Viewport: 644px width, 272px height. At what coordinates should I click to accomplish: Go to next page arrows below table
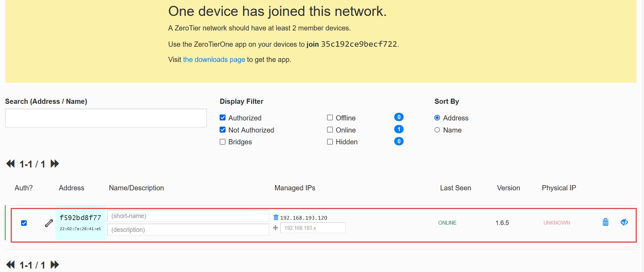tap(55, 265)
